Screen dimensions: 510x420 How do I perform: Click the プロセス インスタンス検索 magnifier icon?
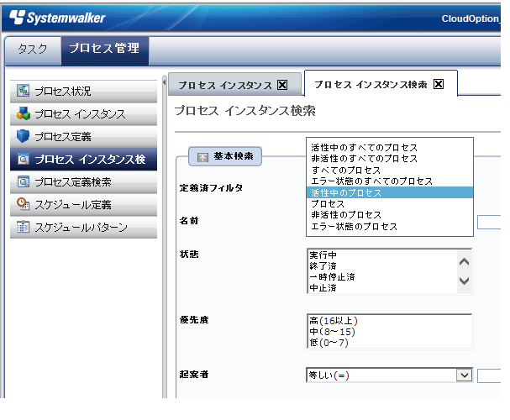pos(23,159)
